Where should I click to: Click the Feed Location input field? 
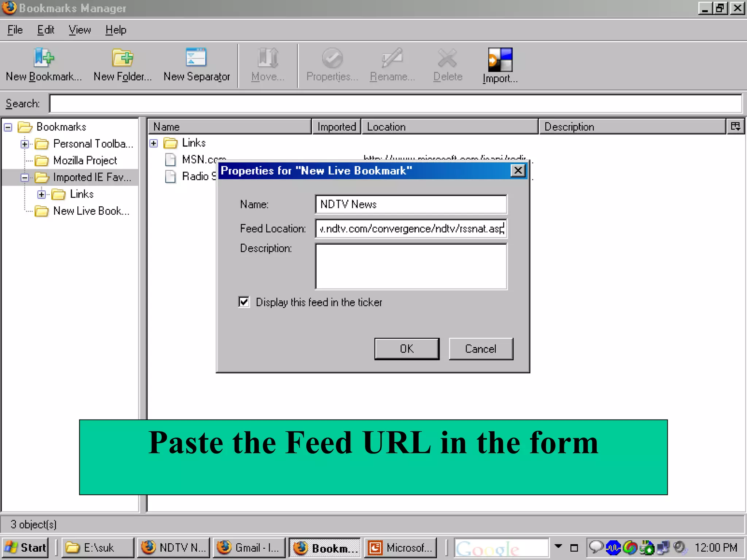[x=411, y=229]
